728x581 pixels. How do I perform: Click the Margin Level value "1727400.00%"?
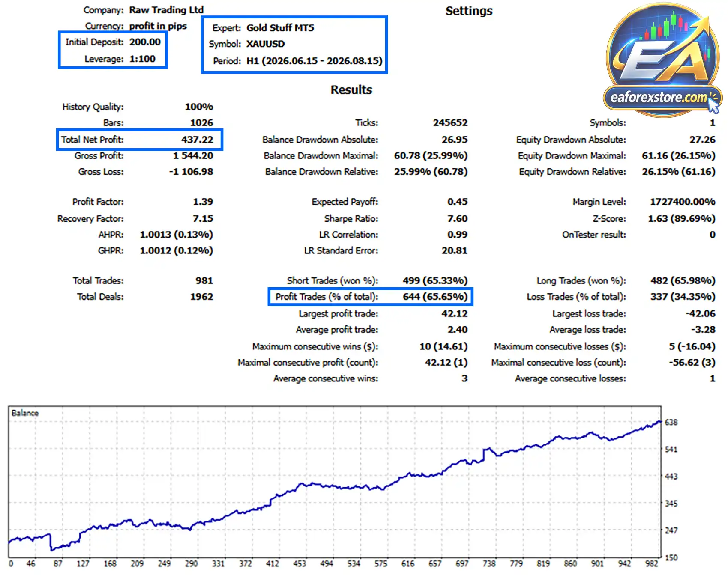pyautogui.click(x=683, y=202)
